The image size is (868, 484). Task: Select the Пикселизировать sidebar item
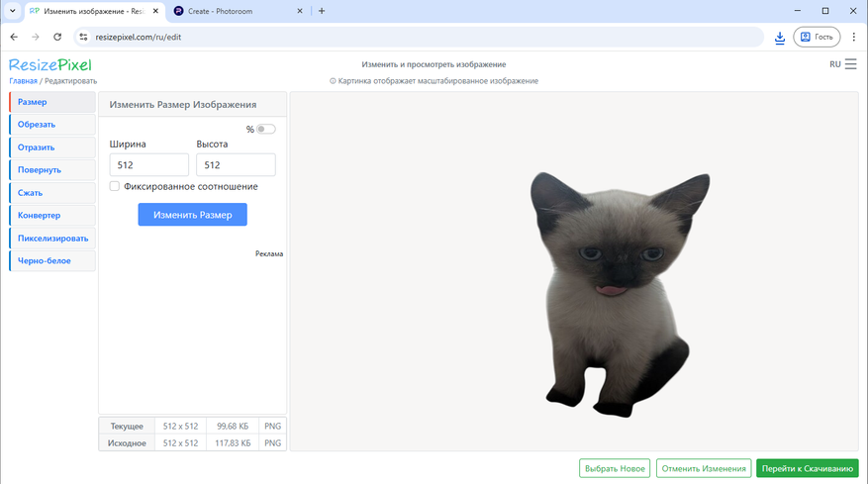[x=52, y=239]
